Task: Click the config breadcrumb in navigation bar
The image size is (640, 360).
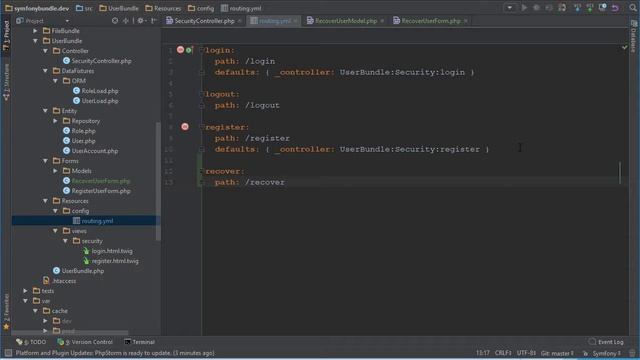Action: tap(201, 8)
